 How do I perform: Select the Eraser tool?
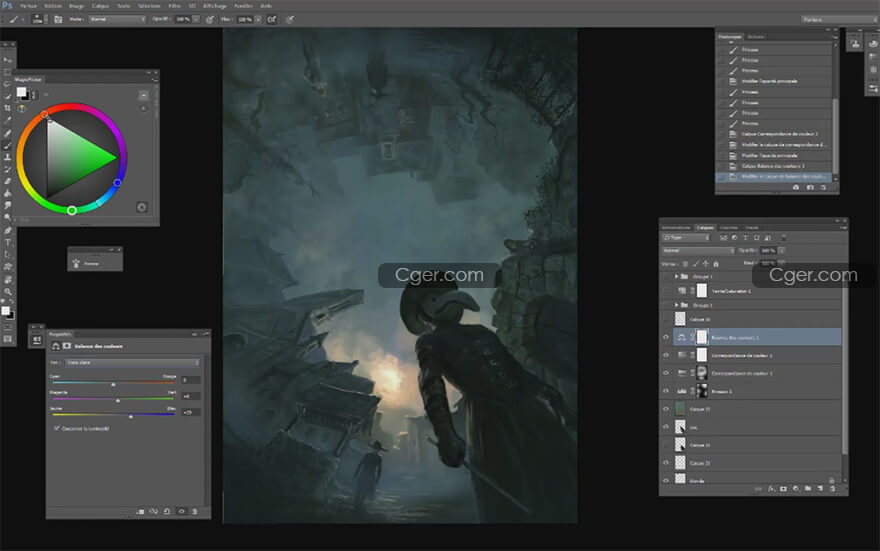click(8, 181)
